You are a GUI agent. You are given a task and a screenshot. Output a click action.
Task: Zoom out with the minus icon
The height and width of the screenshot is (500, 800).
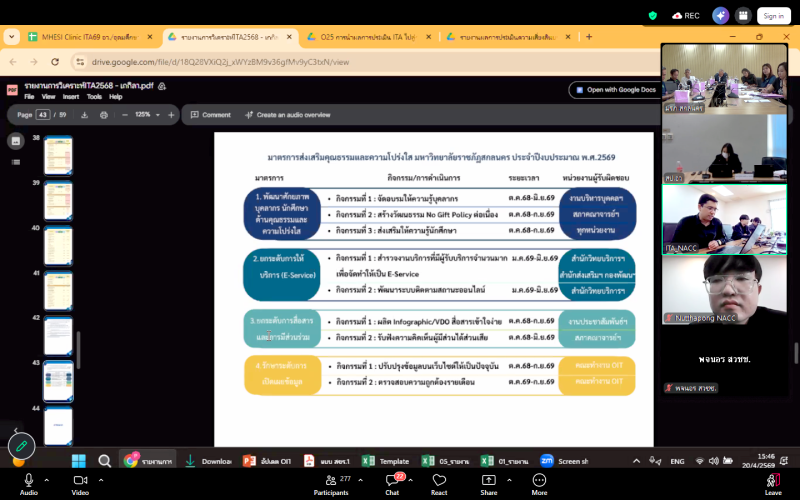(124, 115)
